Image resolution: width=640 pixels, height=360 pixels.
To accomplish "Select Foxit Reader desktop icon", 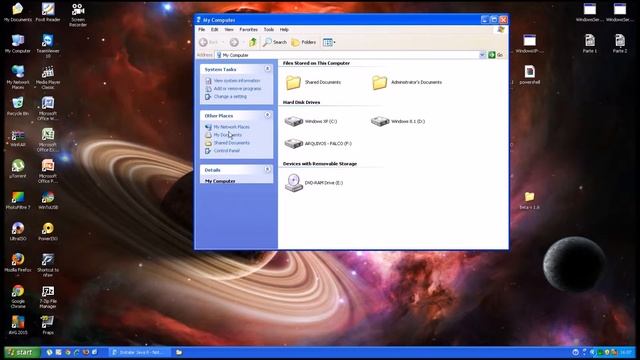I will tap(48, 12).
